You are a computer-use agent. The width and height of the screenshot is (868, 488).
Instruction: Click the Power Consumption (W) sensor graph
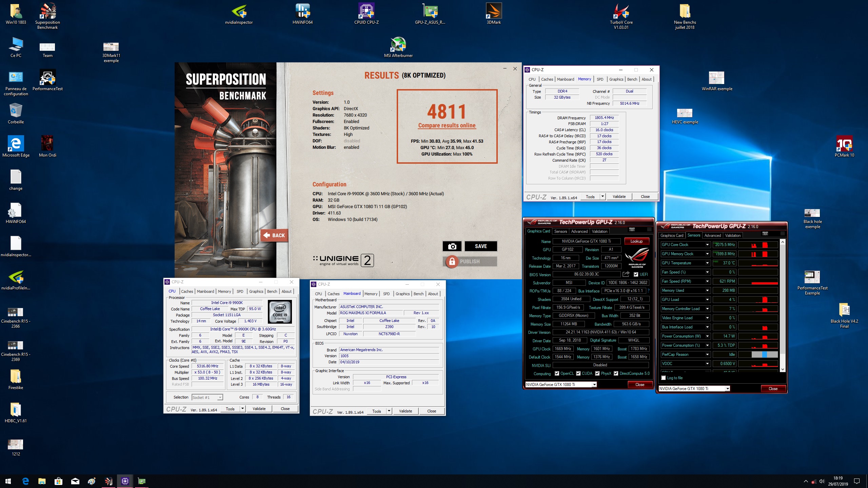coord(758,336)
